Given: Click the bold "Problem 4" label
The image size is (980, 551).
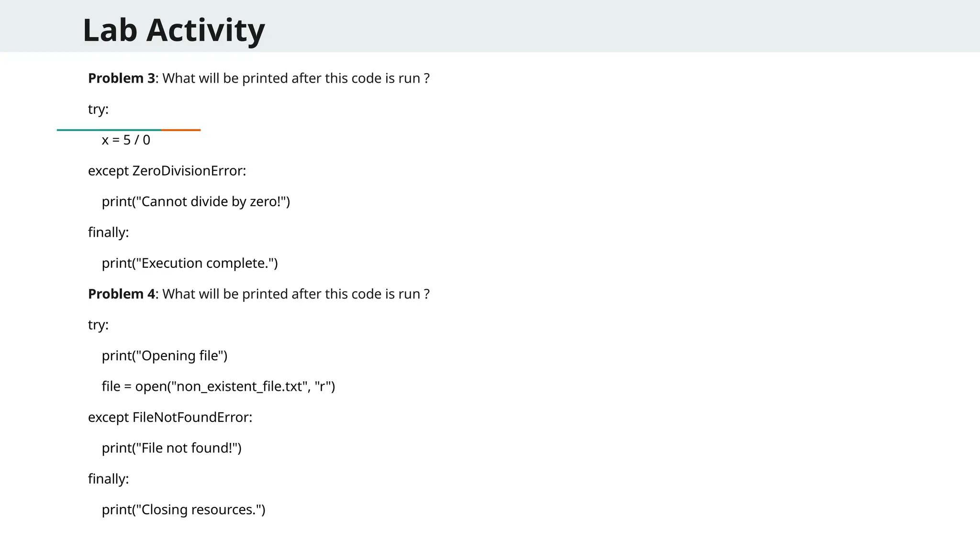Looking at the screenshot, I should (x=122, y=294).
